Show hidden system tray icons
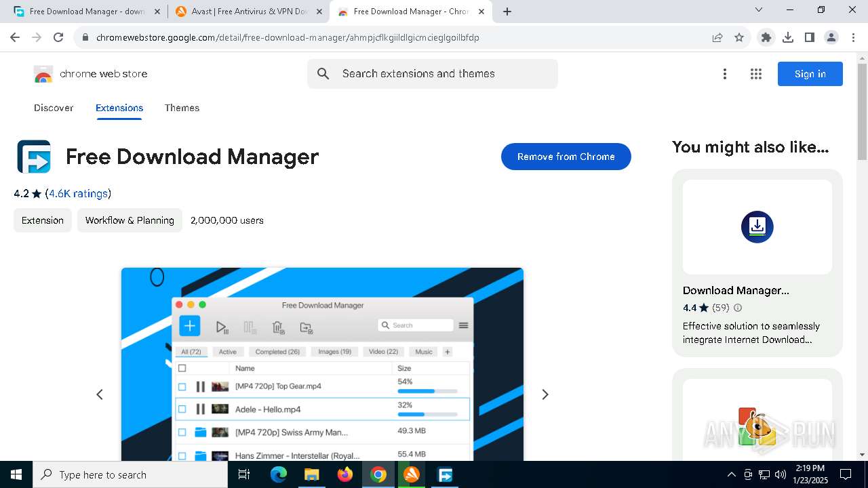Screen dimensions: 868x488 coord(731,474)
